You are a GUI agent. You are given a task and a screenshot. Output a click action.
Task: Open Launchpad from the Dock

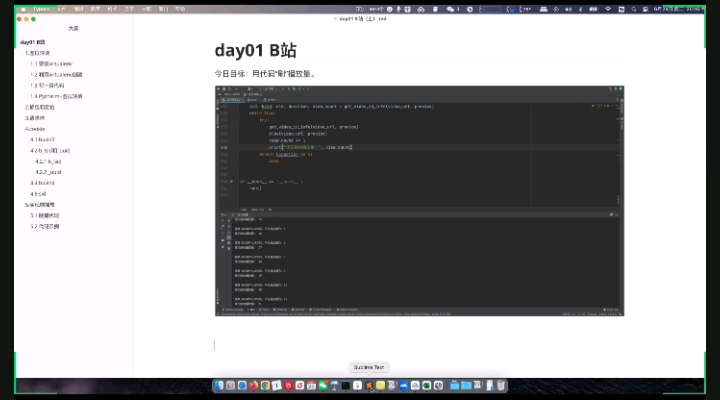point(230,385)
